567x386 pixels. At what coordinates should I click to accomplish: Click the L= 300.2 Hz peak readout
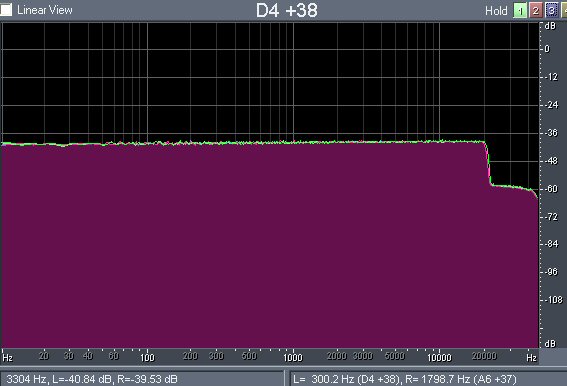point(405,379)
